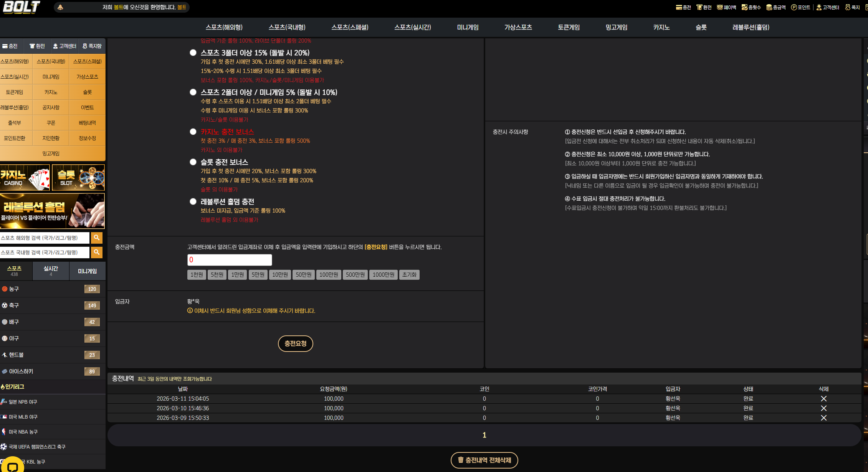Image resolution: width=868 pixels, height=472 pixels.
Task: Select 레볼루션 홀덤 충전 radio option
Action: coord(193,201)
